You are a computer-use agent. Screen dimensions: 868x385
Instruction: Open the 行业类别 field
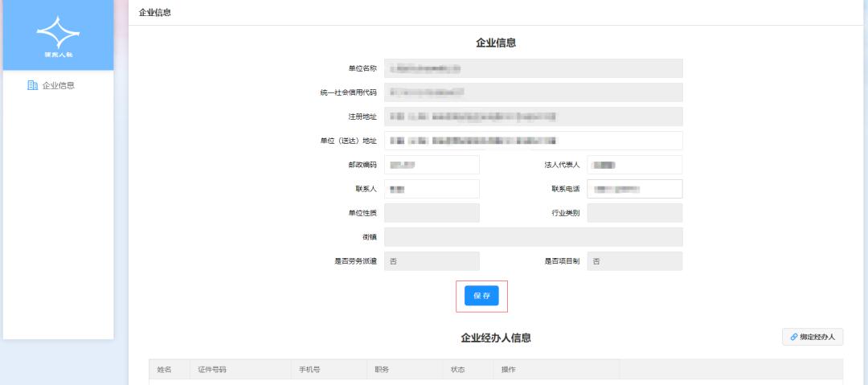635,213
